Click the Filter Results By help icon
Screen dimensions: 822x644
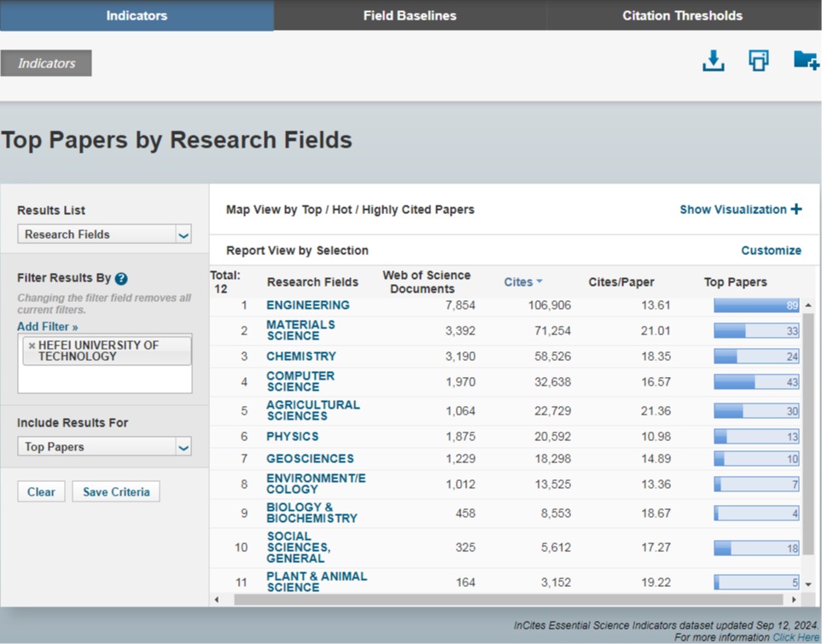pyautogui.click(x=121, y=279)
